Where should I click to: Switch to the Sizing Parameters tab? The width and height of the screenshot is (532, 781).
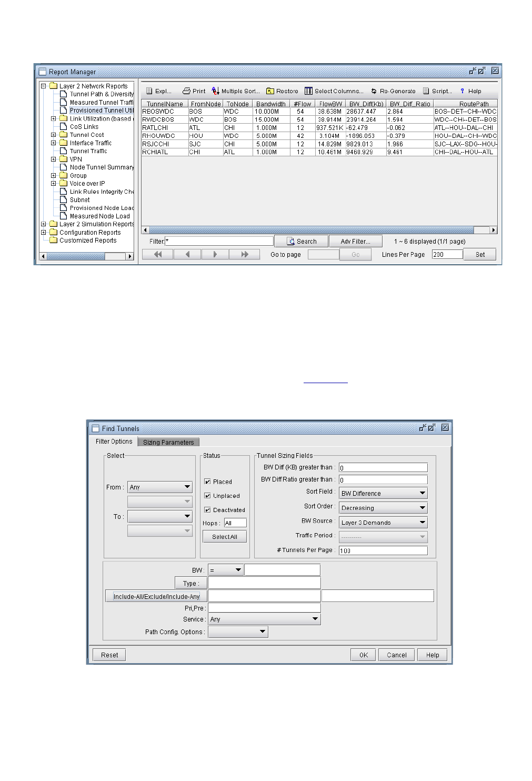(168, 442)
